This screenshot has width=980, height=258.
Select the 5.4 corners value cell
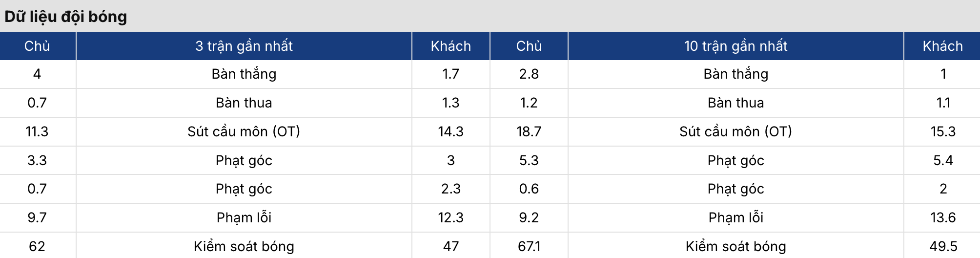click(x=943, y=160)
